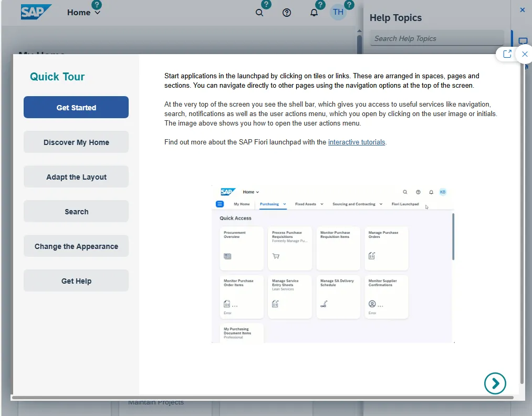
Task: Click help hotspot bubble above notifications bell
Action: pos(320,5)
